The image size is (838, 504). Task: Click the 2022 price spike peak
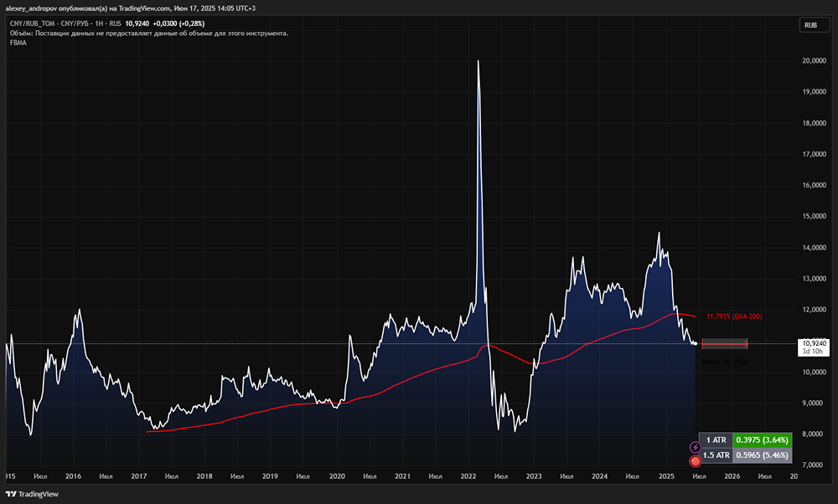tap(478, 61)
